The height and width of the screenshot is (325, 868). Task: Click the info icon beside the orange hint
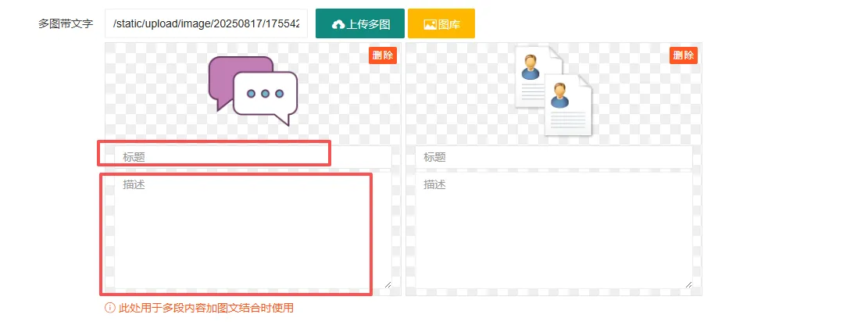(x=110, y=308)
